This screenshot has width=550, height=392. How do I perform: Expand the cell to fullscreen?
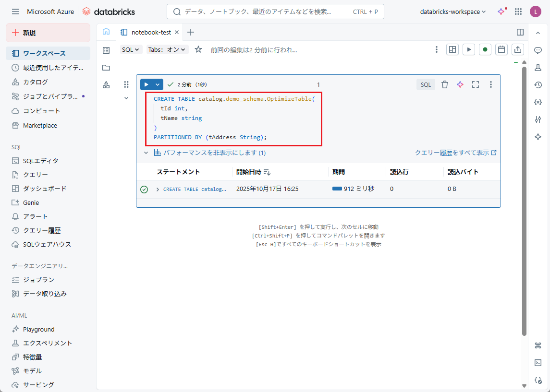(x=476, y=84)
